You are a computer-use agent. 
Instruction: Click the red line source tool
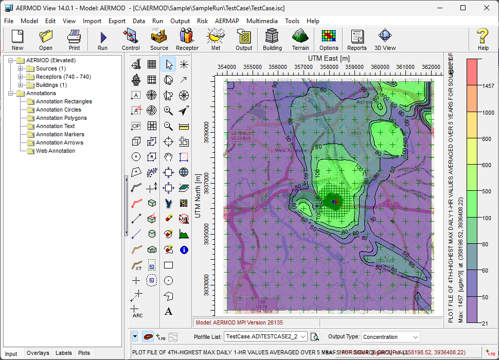coord(136,203)
